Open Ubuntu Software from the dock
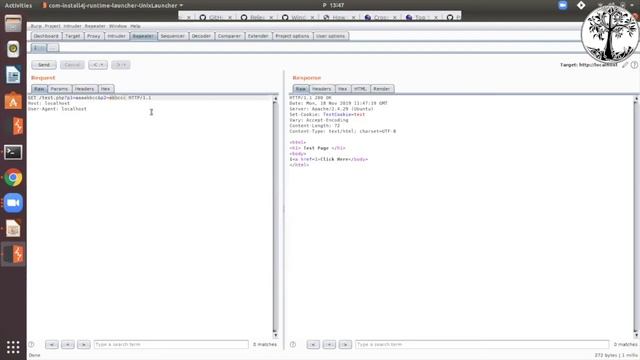 [x=13, y=101]
